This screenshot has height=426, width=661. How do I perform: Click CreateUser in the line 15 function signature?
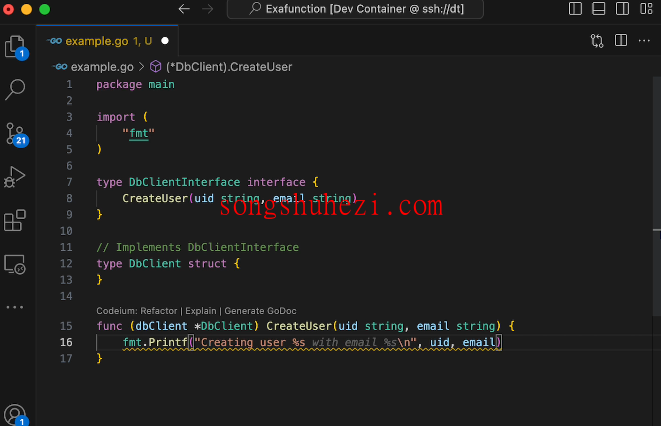point(299,326)
